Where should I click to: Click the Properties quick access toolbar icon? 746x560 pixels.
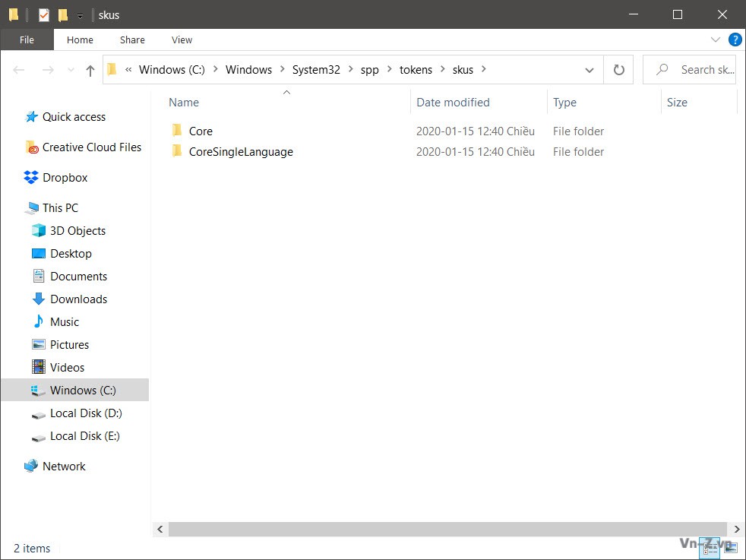click(44, 15)
